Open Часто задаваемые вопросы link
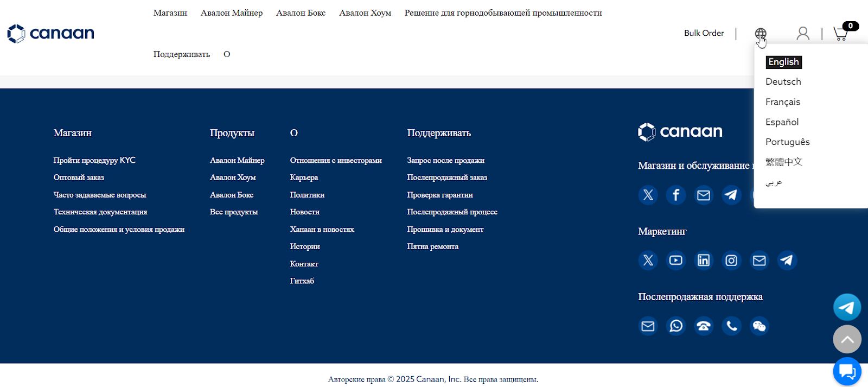Viewport: 868px width, 387px height. coord(100,195)
